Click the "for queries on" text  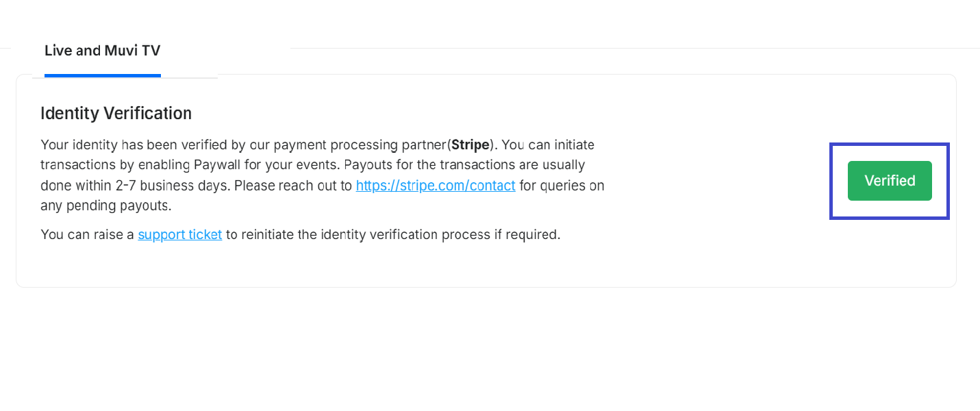[x=562, y=186]
